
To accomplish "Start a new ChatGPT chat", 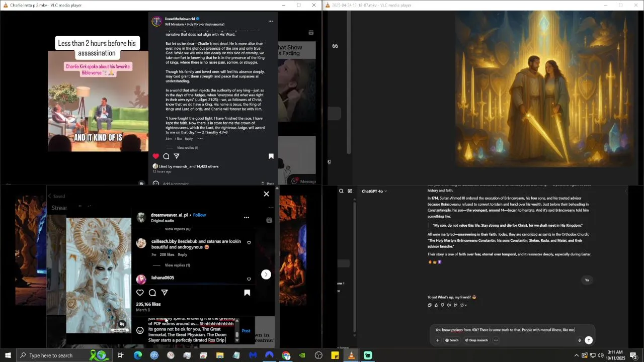I will 350,191.
